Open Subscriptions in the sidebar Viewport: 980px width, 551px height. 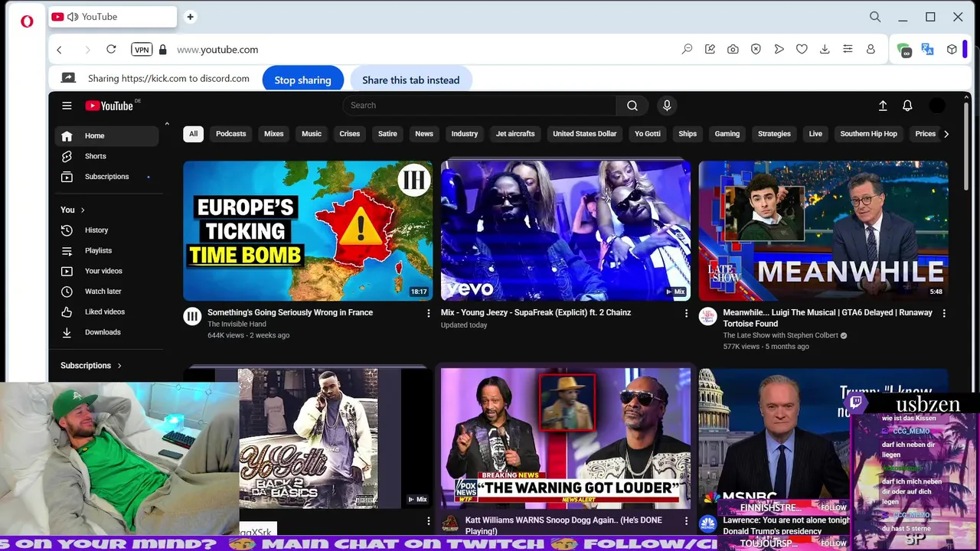106,177
